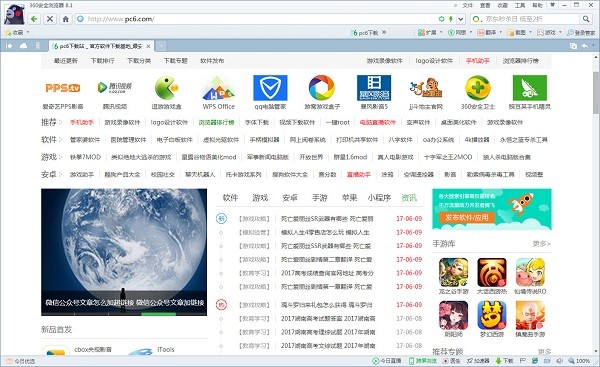
Task: Open the cloud tab icon in tab bar
Action: click(x=23, y=46)
